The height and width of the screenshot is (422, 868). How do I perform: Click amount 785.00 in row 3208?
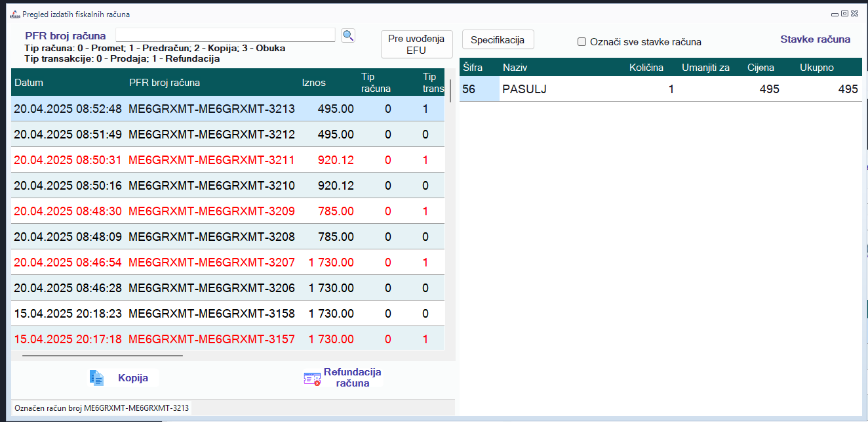pyautogui.click(x=336, y=236)
